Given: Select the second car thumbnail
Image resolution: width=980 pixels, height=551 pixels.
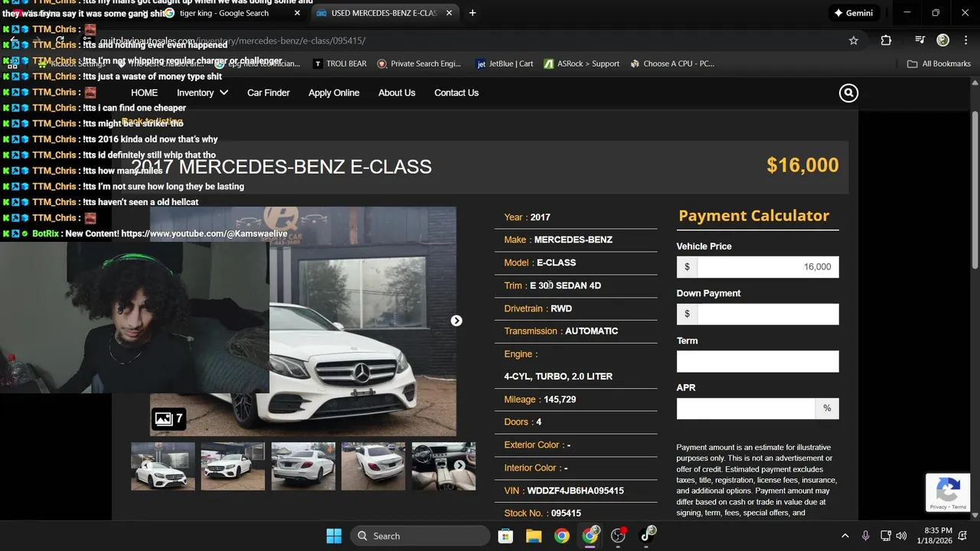Looking at the screenshot, I should [x=233, y=466].
